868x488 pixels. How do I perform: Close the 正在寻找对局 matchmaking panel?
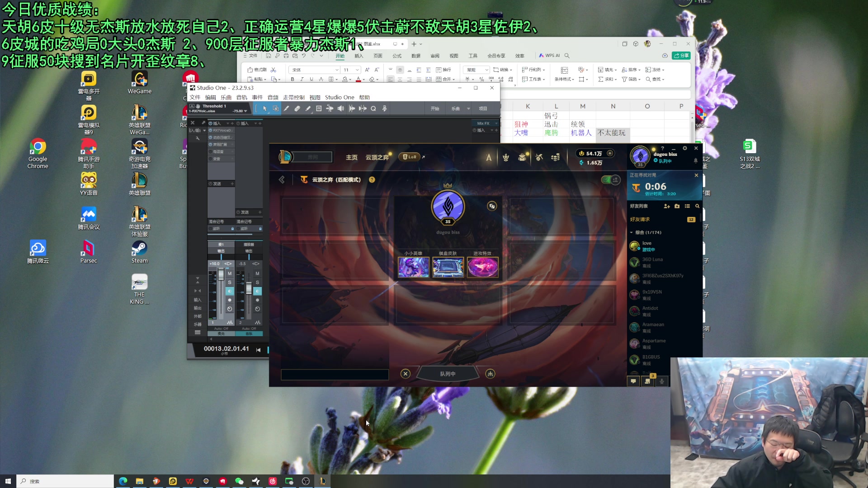696,175
